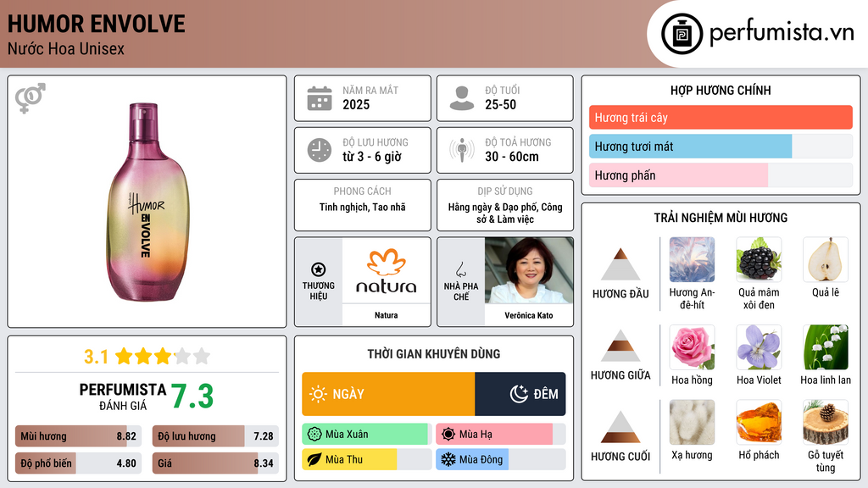Click the clock icon for Độ lưu hương
Viewport: 868px width, 488px height.
(x=320, y=150)
